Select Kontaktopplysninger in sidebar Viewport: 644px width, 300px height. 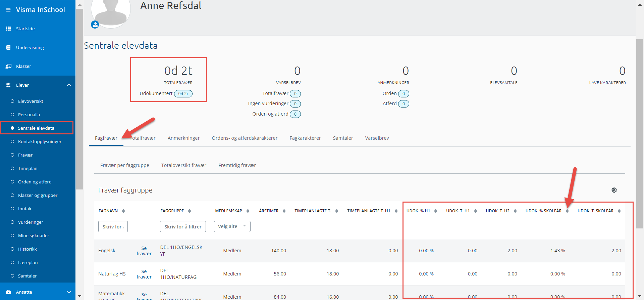click(x=40, y=141)
